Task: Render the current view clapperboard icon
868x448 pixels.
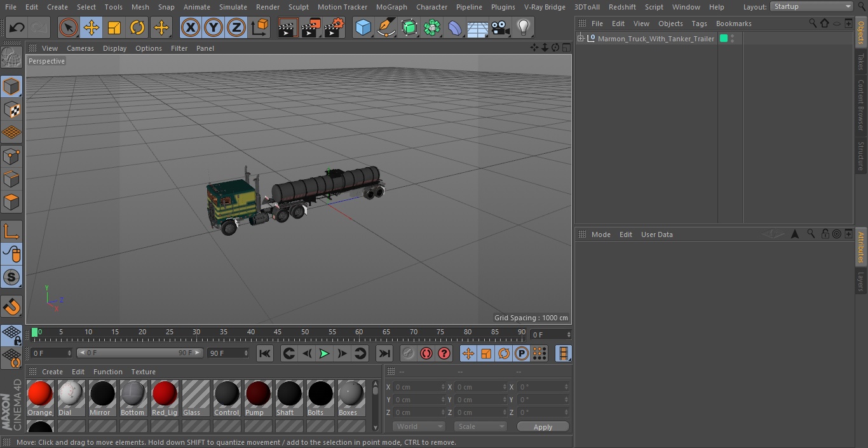Action: [x=288, y=27]
